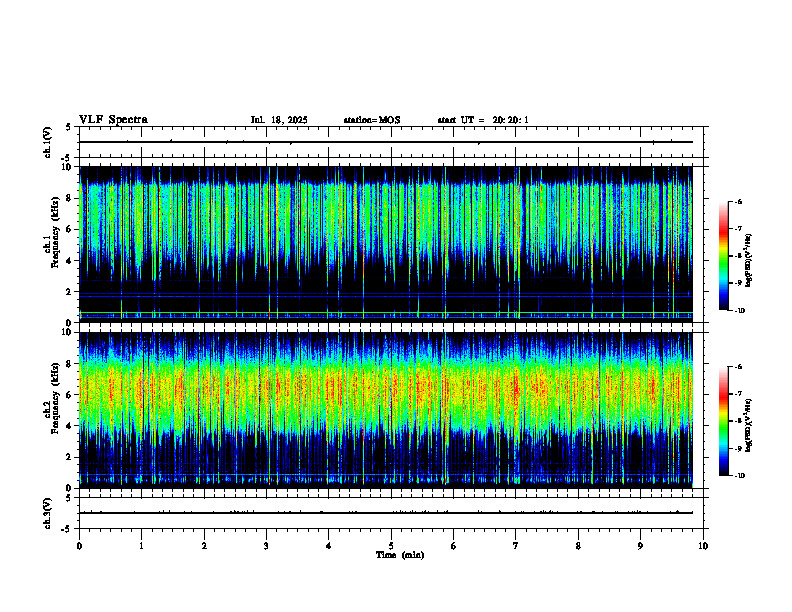The image size is (792, 612).
Task: Click the "-10" tick on ch.2 color bar
Action: [739, 476]
